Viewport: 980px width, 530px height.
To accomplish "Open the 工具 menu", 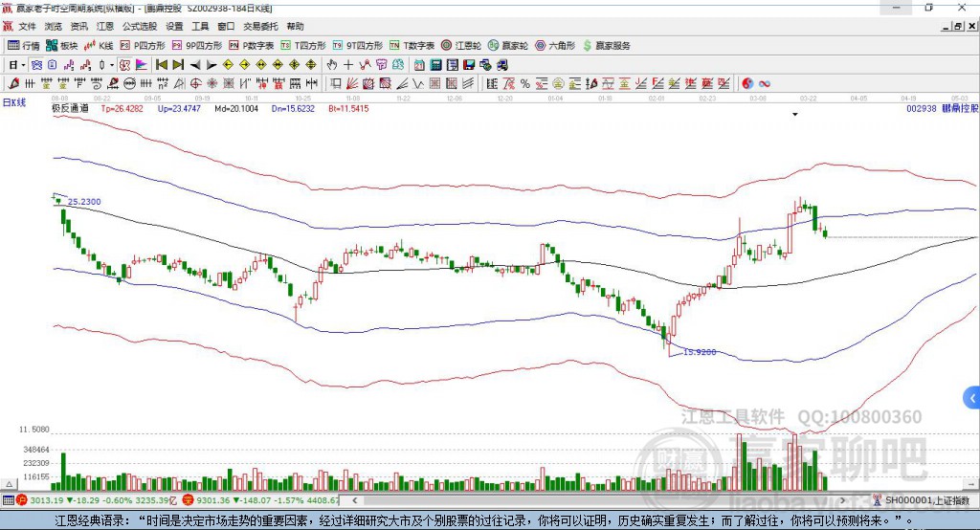I will [200, 26].
